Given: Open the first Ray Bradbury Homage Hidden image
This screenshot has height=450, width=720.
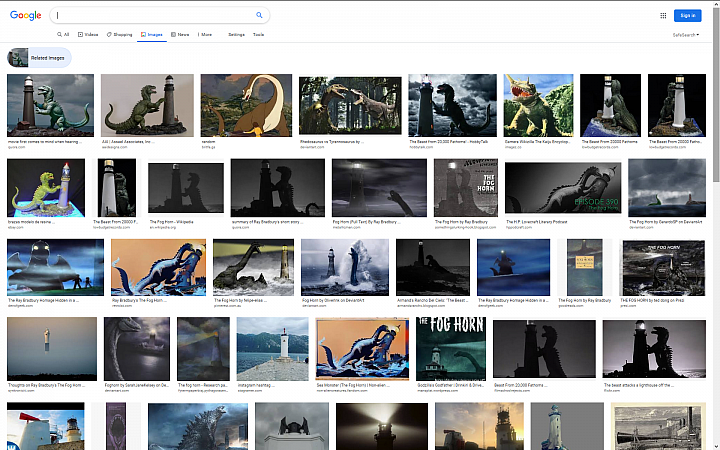Looking at the screenshot, I should tap(56, 267).
